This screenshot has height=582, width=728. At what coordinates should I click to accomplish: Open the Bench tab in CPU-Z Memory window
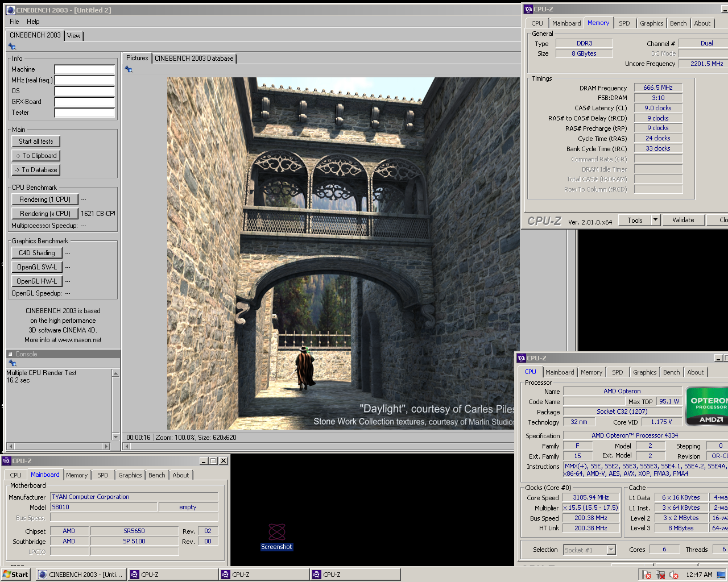[x=678, y=23]
